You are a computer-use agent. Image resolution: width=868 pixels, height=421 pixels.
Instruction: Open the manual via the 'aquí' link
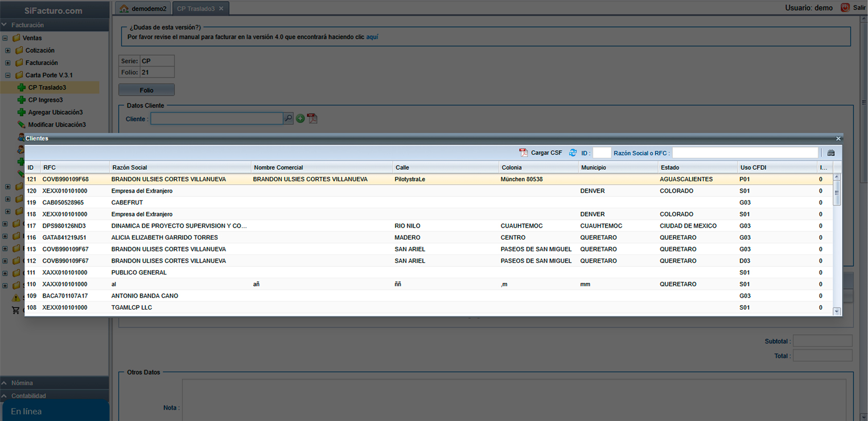(372, 37)
